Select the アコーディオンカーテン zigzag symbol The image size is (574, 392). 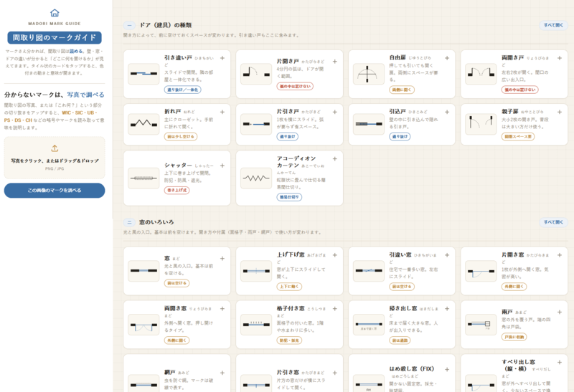click(256, 178)
